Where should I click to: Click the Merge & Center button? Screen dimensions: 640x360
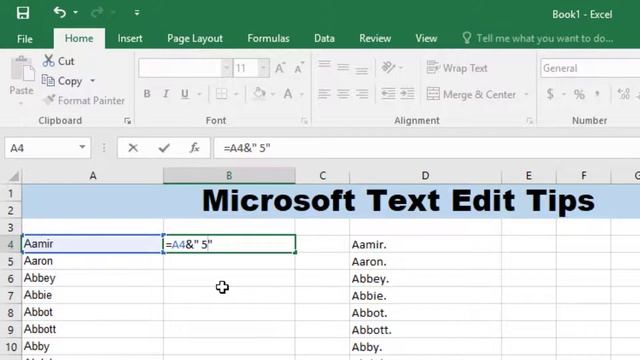coord(471,94)
